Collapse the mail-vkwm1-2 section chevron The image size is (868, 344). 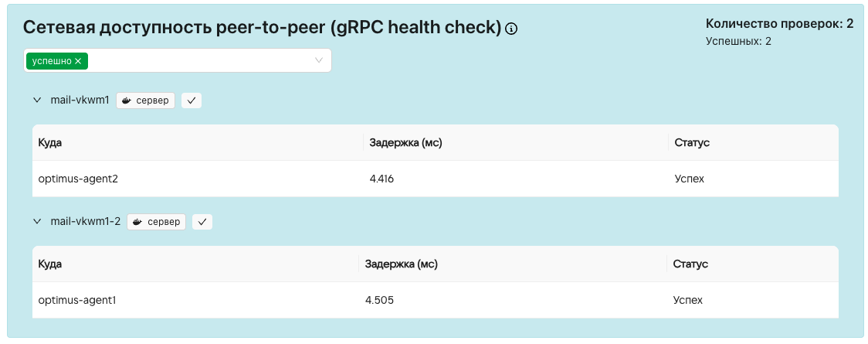(x=37, y=222)
